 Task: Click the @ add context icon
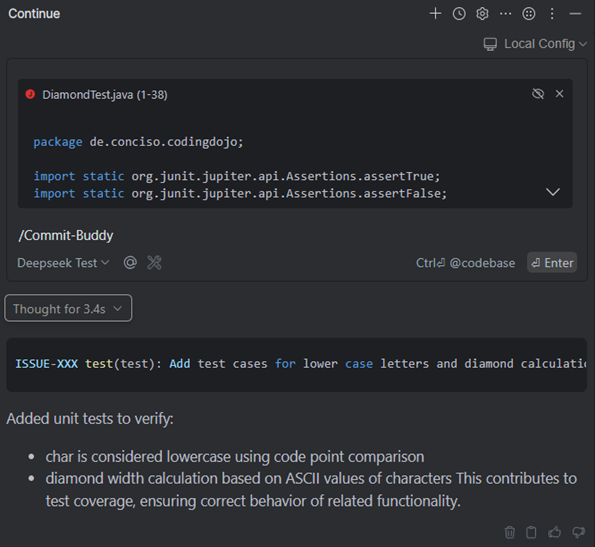click(x=130, y=262)
